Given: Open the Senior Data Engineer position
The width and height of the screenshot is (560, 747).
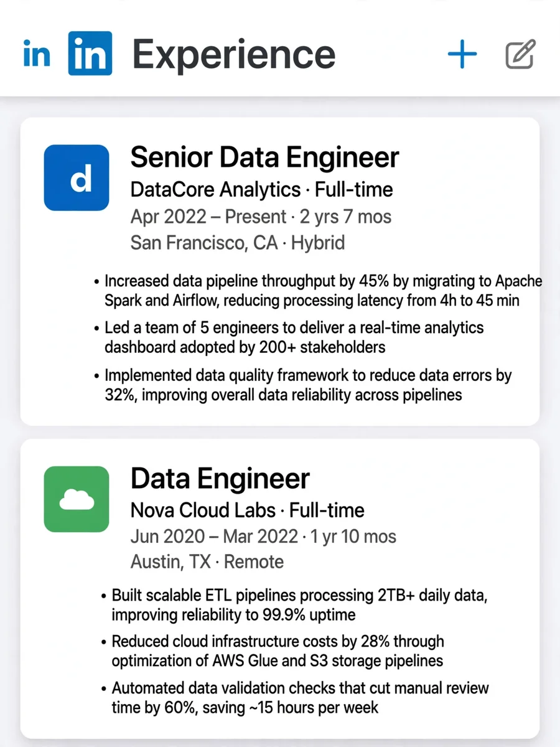Looking at the screenshot, I should pos(264,157).
